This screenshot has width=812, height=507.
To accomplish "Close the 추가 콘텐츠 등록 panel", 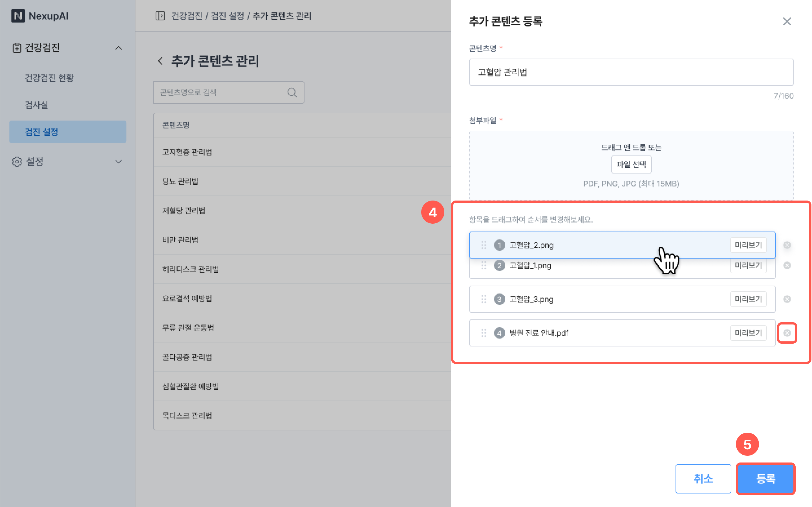I will [x=787, y=21].
